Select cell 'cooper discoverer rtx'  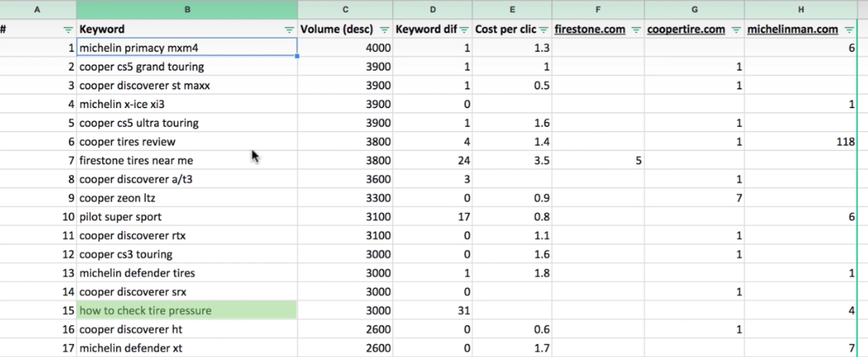[187, 235]
